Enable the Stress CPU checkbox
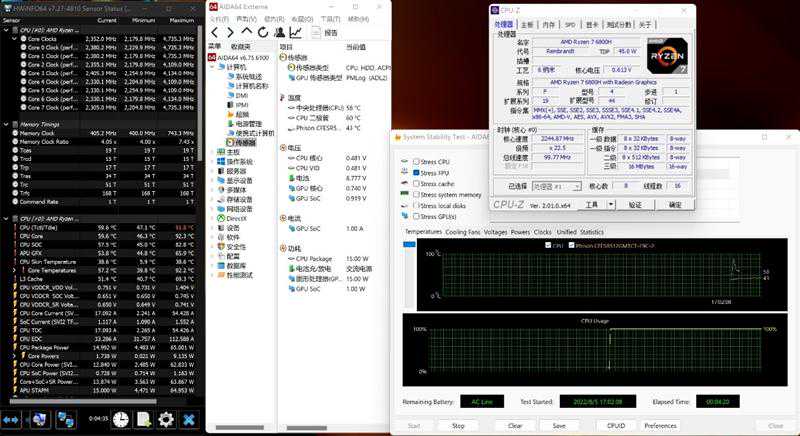The height and width of the screenshot is (436, 800). pos(416,161)
